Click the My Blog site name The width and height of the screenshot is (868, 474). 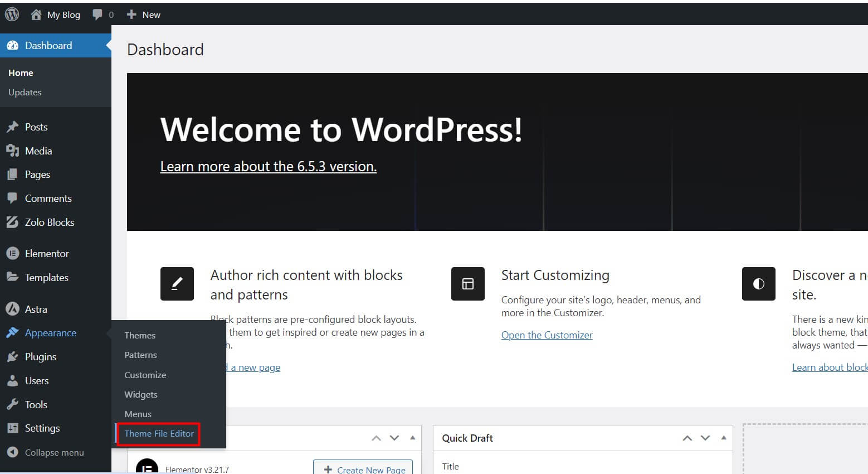click(64, 14)
